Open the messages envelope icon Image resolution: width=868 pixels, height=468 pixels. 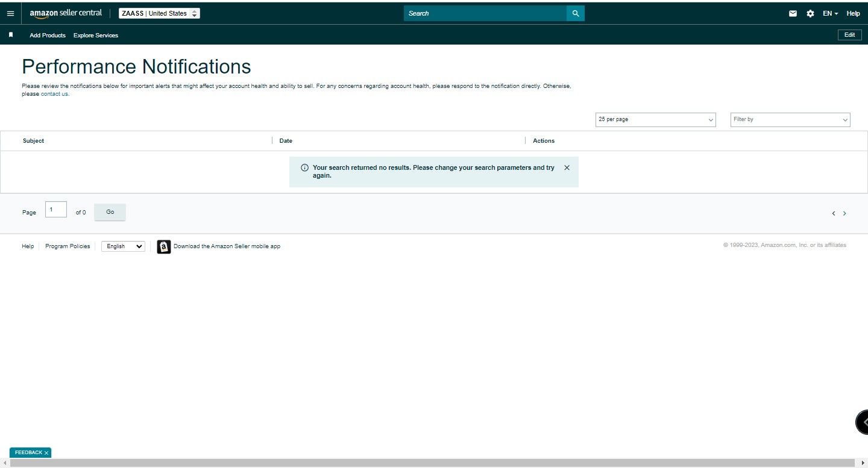[x=793, y=13]
